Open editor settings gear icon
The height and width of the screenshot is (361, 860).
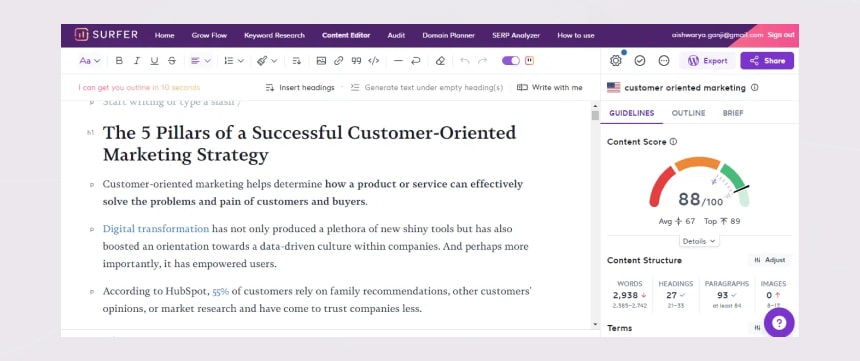[616, 60]
